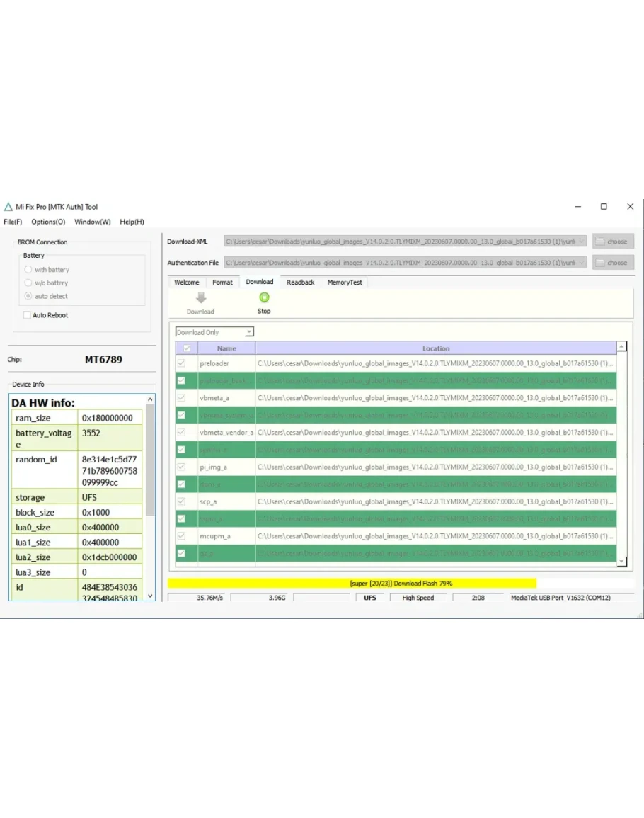Click the yellow download progress bar
This screenshot has width=644, height=818.
pyautogui.click(x=352, y=584)
